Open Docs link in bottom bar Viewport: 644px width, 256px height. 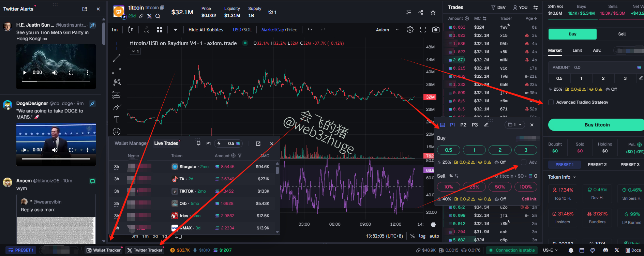[633, 250]
